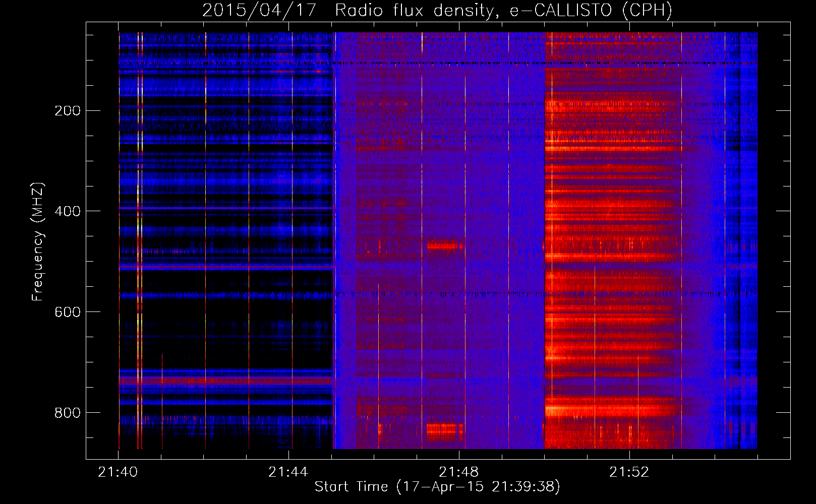
Task: Click the '21:40' time tick label
Action: [118, 472]
